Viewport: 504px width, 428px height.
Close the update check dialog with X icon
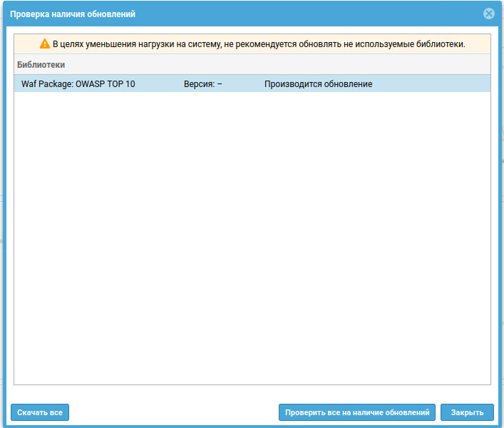coord(488,14)
